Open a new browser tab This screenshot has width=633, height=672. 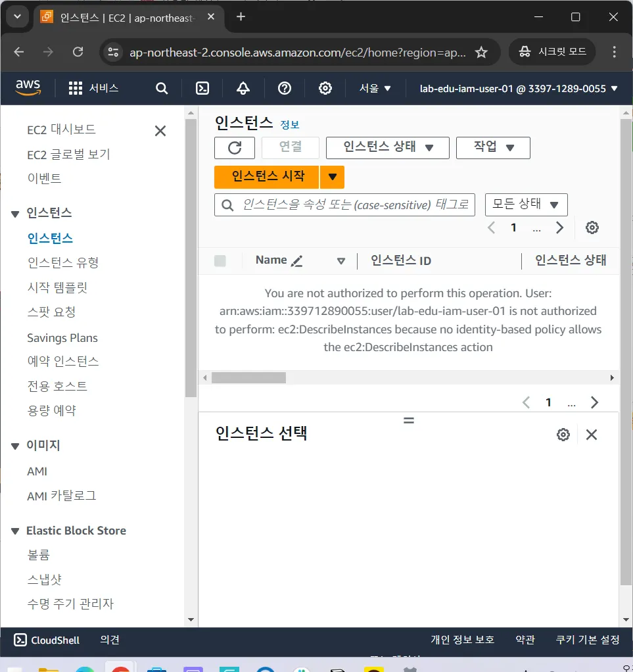click(241, 16)
